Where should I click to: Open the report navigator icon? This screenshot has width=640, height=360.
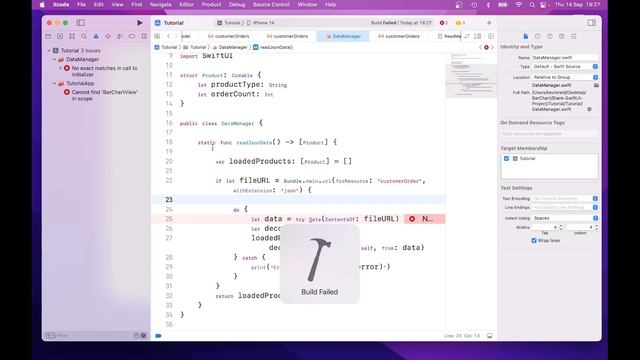pos(144,36)
